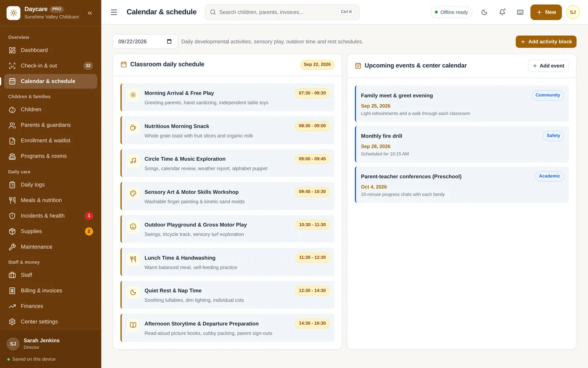Open Dashboard in sidebar
The width and height of the screenshot is (588, 368).
[50, 50]
